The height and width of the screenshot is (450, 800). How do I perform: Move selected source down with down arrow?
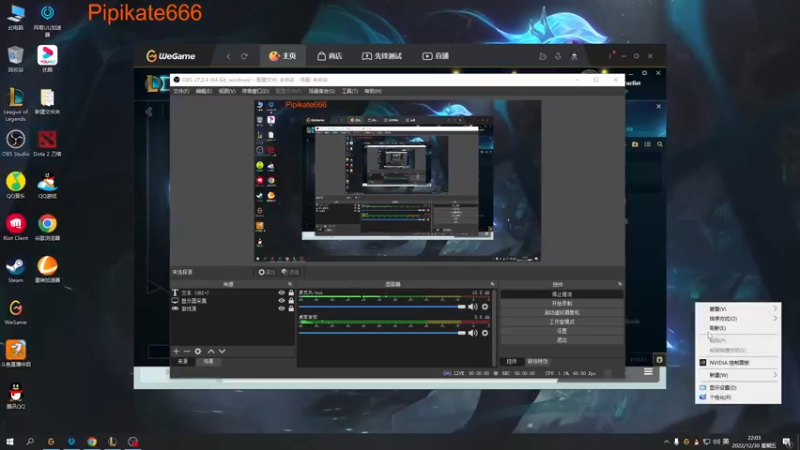point(222,352)
